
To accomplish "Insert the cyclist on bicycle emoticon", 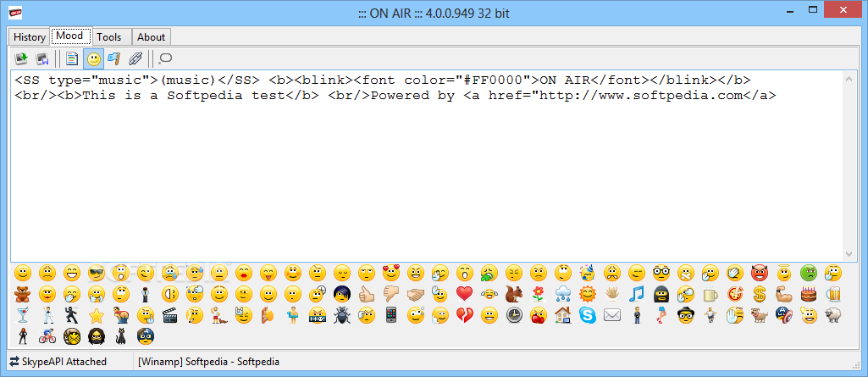I will pos(47,335).
